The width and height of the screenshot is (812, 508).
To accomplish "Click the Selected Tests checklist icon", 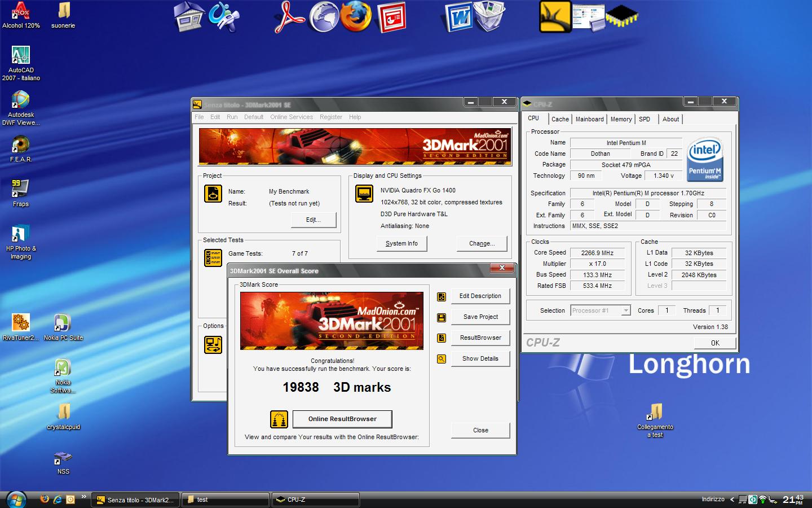I will point(213,258).
